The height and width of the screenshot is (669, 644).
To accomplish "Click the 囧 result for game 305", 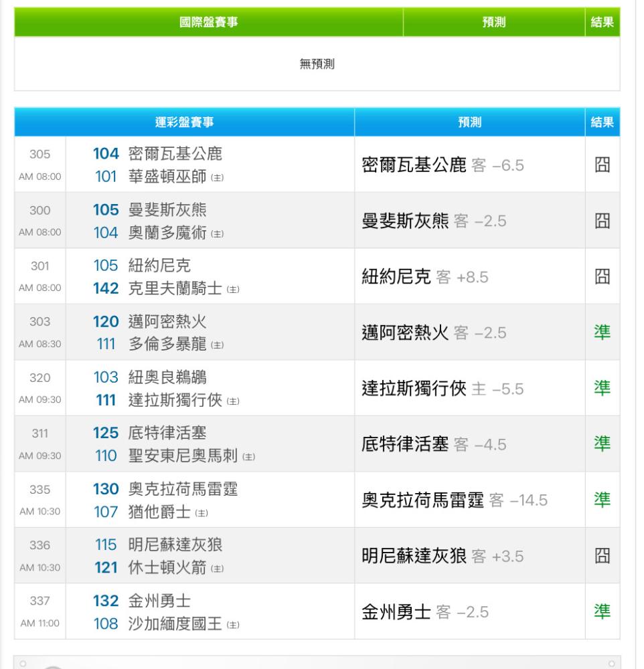I will pyautogui.click(x=602, y=165).
